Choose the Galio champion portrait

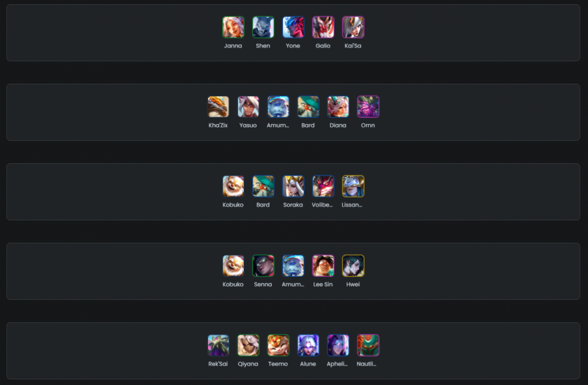(x=323, y=27)
